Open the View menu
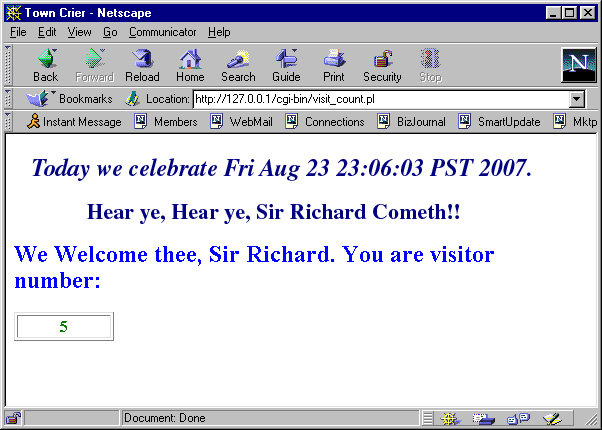Screen dimensions: 602x430 (x=79, y=32)
